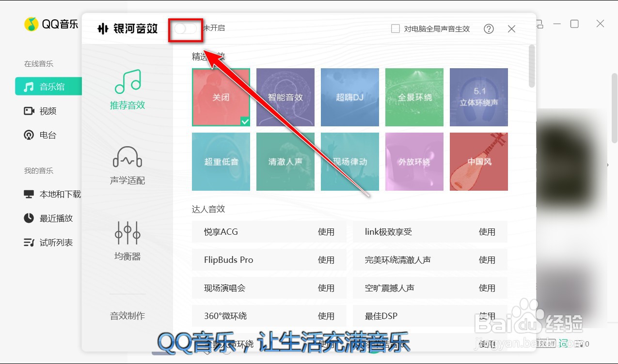This screenshot has height=364, width=618.
Task: Click the help question-mark icon
Action: pyautogui.click(x=489, y=29)
